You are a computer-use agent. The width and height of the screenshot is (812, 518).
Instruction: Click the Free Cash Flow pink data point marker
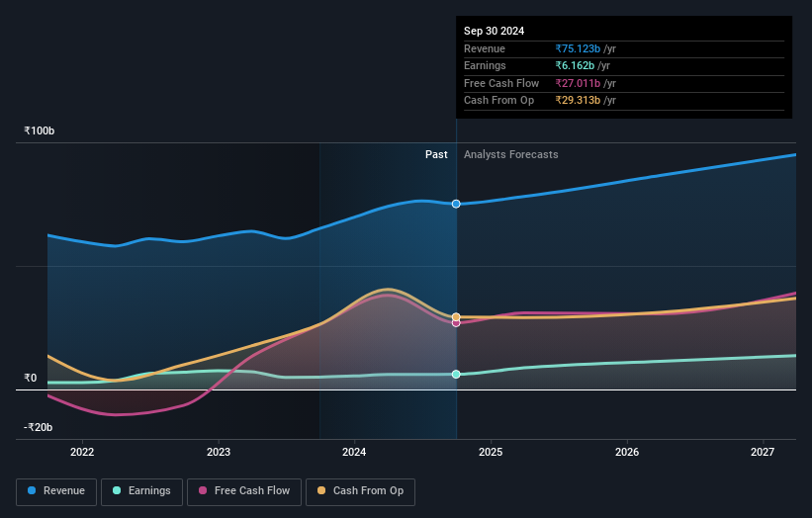pos(456,323)
